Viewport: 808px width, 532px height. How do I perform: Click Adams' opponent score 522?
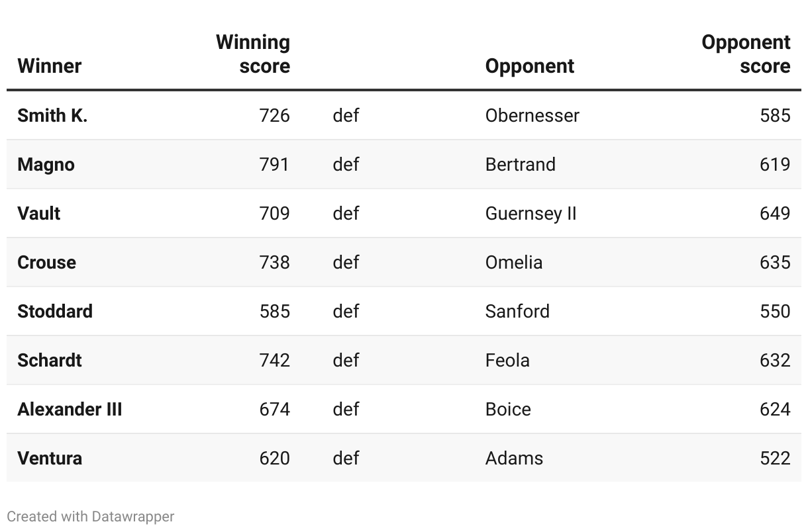tap(775, 459)
